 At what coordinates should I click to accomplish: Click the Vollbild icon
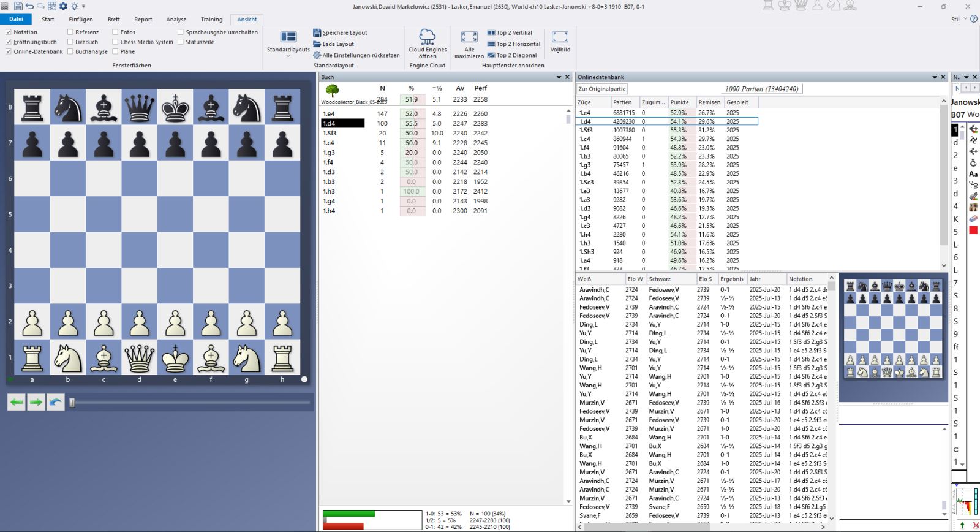(560, 37)
